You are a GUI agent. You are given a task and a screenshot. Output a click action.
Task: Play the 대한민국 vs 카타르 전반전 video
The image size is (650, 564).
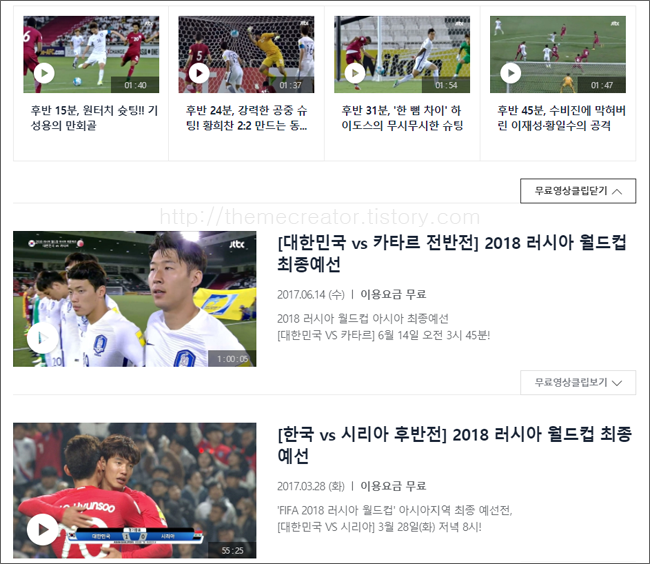[x=43, y=338]
